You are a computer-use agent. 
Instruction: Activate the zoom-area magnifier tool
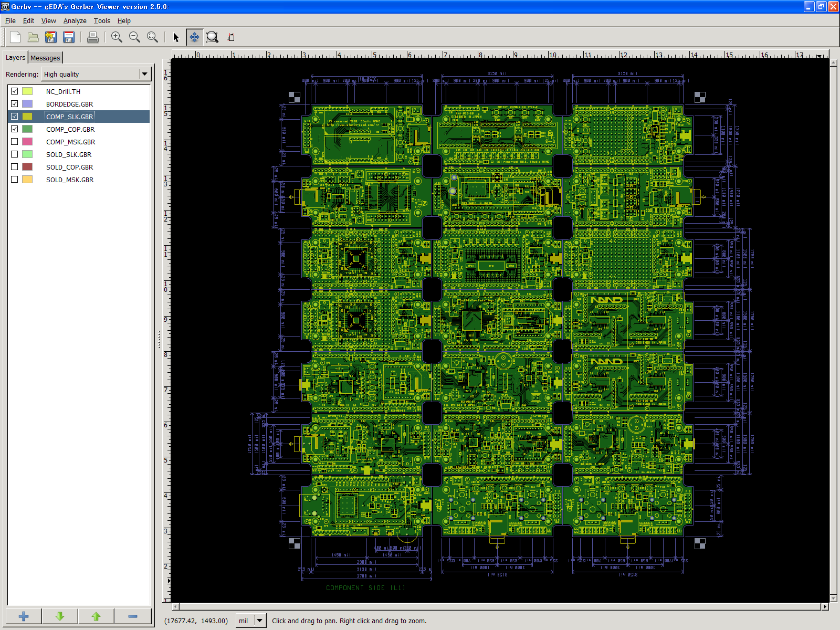(212, 37)
